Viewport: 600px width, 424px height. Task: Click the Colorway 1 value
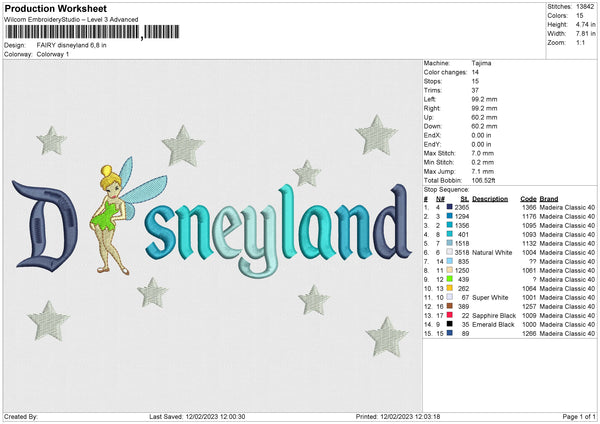[x=53, y=54]
